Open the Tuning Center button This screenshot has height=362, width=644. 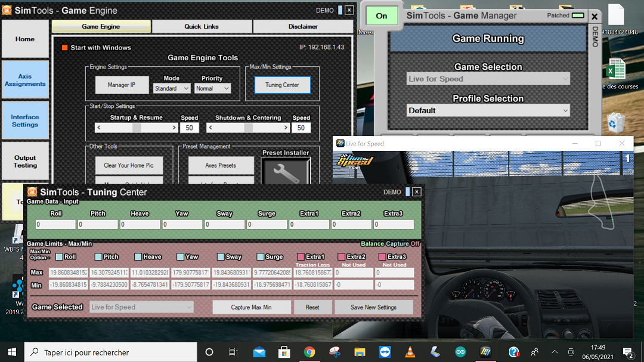(282, 85)
